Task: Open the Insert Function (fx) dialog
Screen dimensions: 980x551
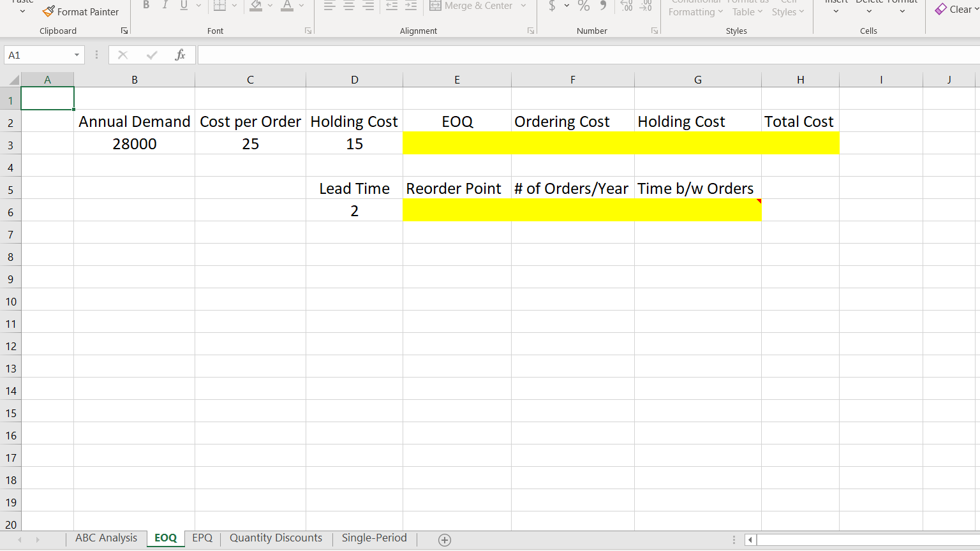Action: point(180,54)
